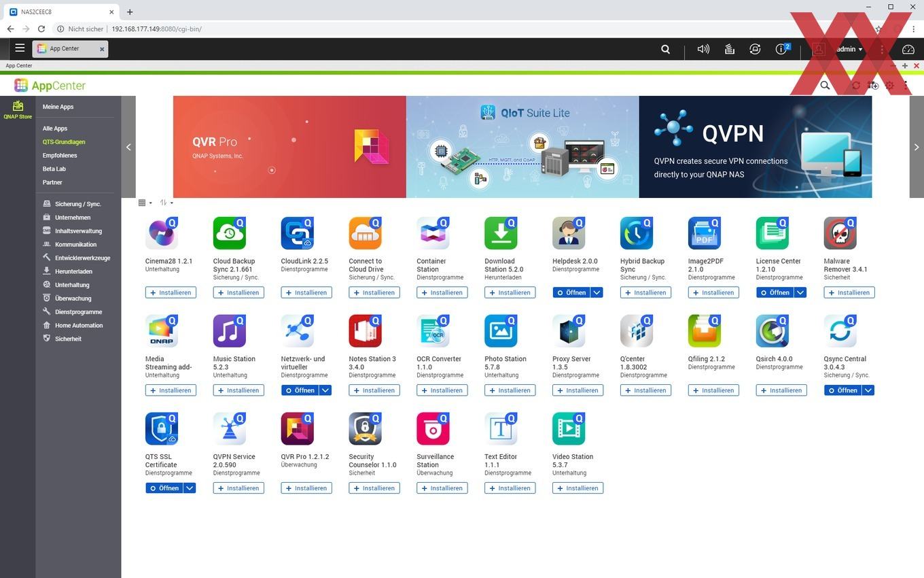Open the QNAP Store sidebar icon
This screenshot has width=924, height=578.
18,109
